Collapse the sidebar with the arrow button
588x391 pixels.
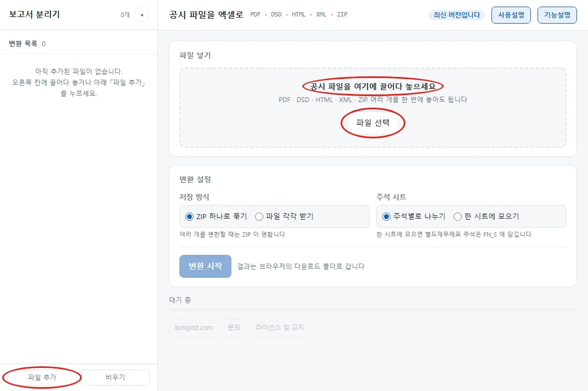(142, 15)
